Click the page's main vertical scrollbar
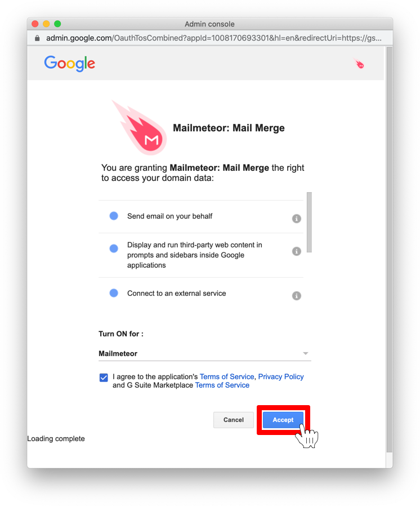The width and height of the screenshot is (420, 506). click(390, 250)
